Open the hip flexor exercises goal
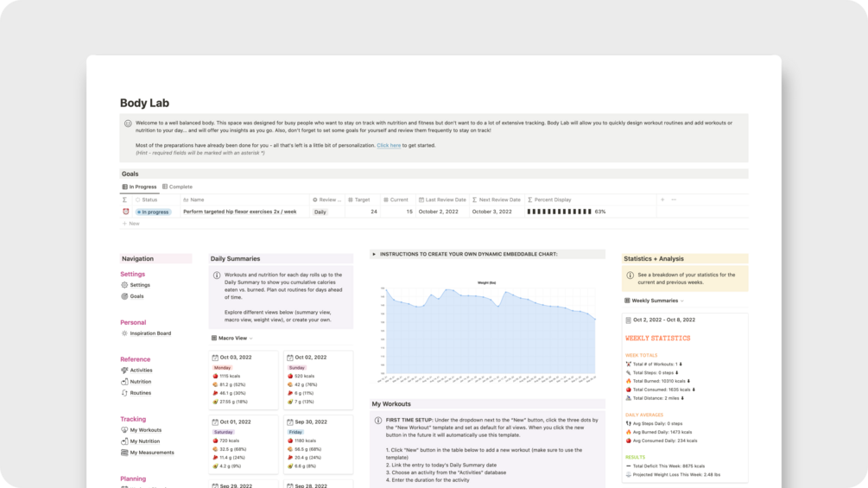Screen dimensions: 868x488 click(x=240, y=212)
